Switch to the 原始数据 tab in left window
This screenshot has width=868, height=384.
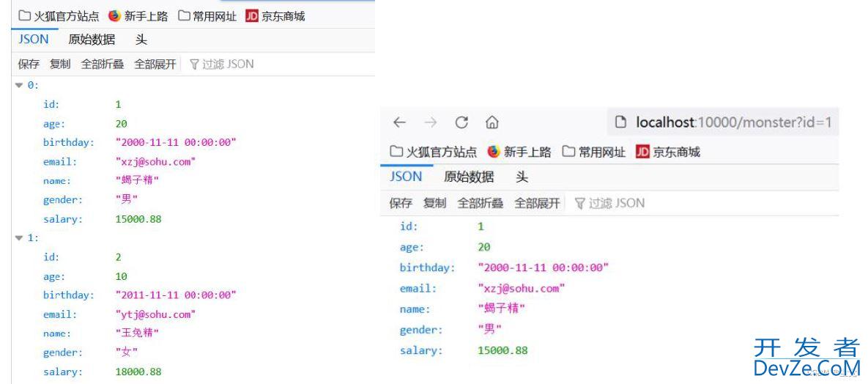point(92,40)
